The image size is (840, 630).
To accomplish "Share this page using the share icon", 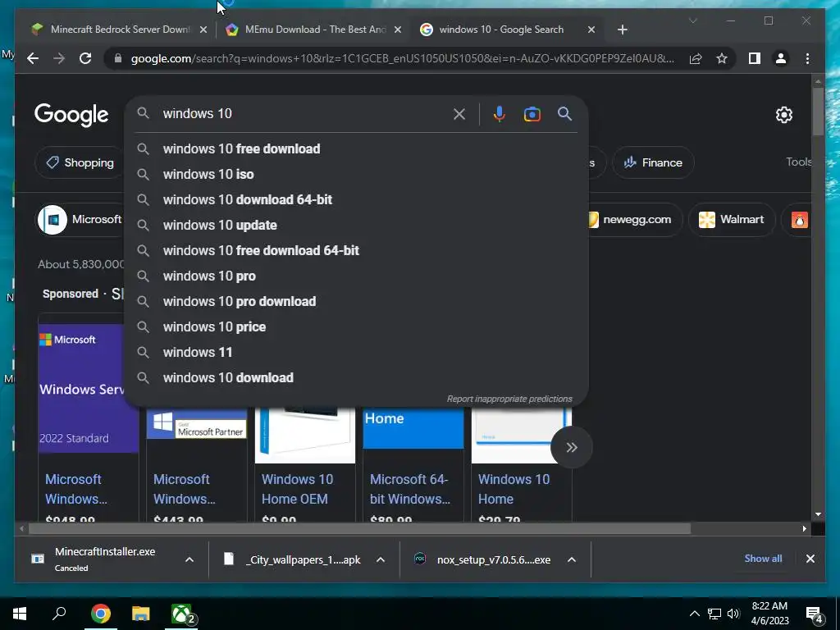I will coord(696,58).
